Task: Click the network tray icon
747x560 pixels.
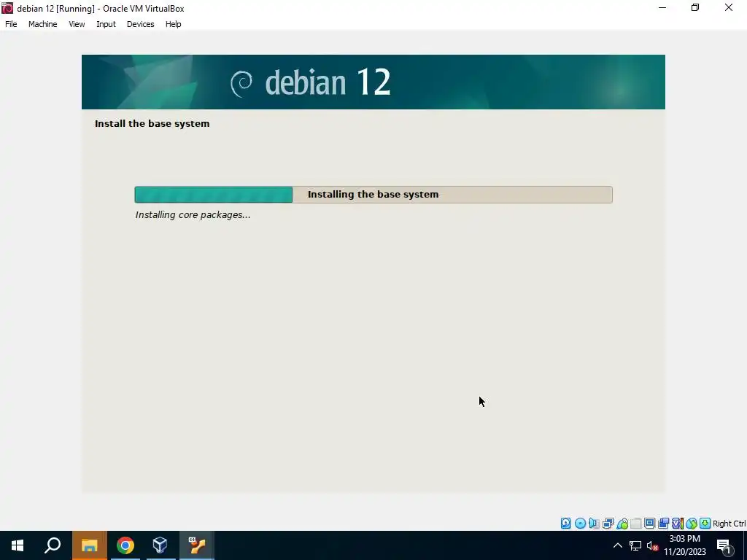Action: (x=635, y=545)
